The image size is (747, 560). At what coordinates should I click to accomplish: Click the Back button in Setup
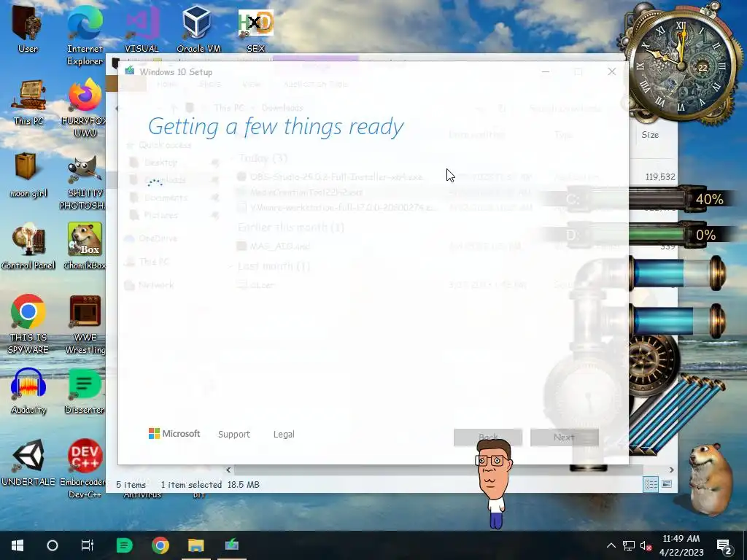488,437
